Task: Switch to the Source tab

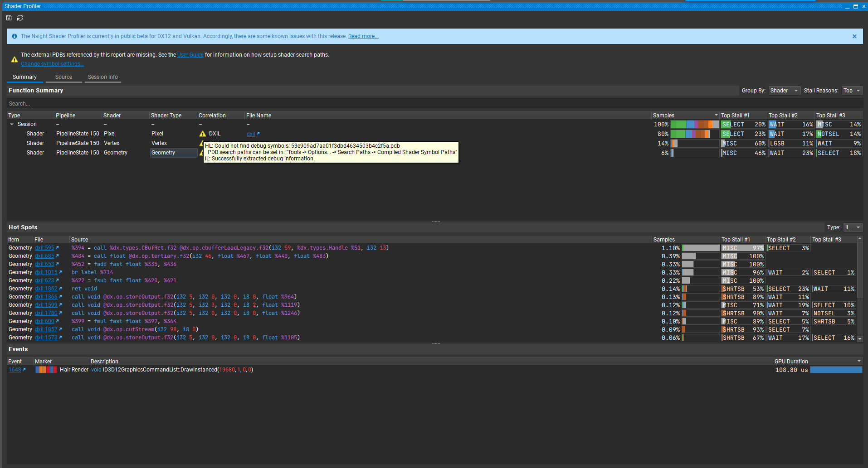Action: click(x=63, y=77)
